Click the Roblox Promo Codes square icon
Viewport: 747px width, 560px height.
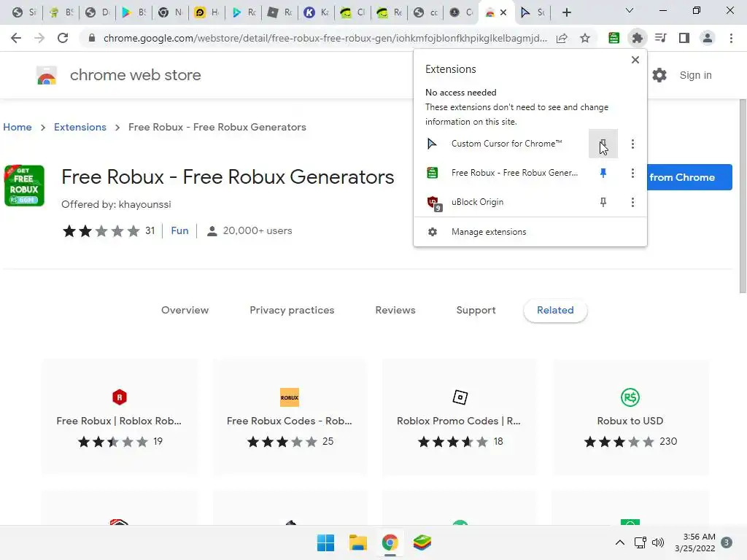[x=460, y=397]
